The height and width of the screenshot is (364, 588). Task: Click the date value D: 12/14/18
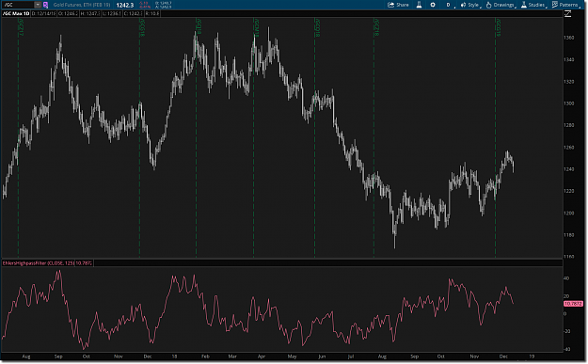click(x=44, y=13)
